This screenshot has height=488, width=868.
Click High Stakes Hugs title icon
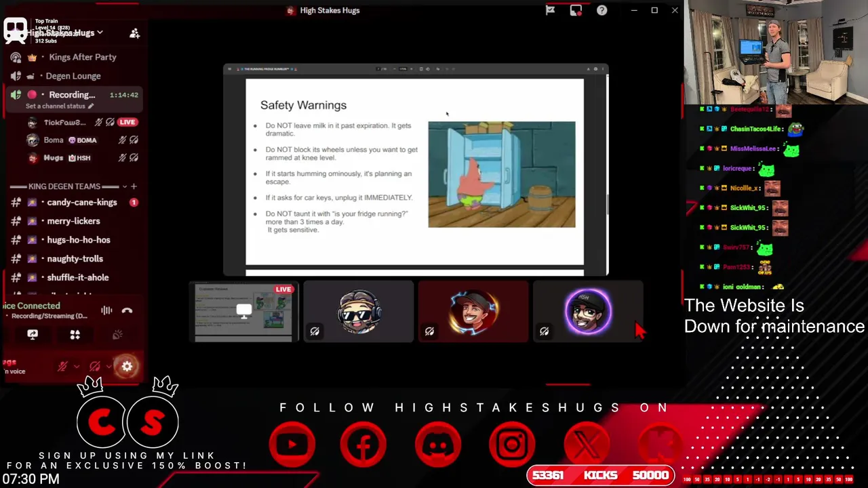(291, 11)
